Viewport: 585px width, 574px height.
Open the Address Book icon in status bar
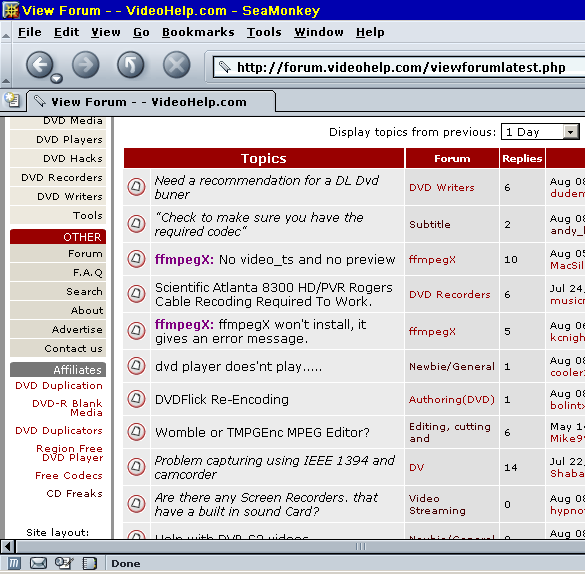pyautogui.click(x=90, y=563)
